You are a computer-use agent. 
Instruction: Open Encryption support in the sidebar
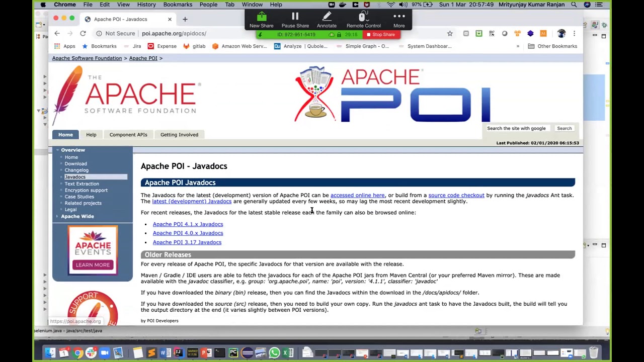pyautogui.click(x=86, y=190)
